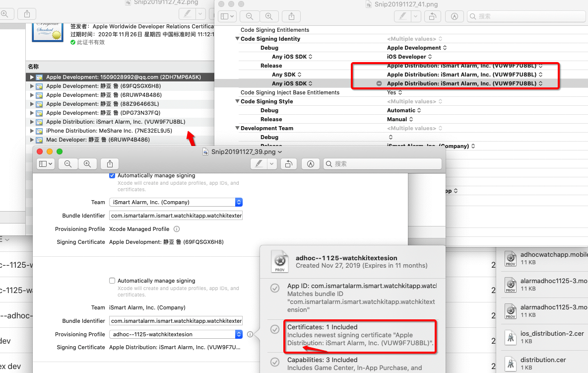Click the document icon in Snip20191127_39.png title
This screenshot has height=373, width=588.
click(x=205, y=151)
